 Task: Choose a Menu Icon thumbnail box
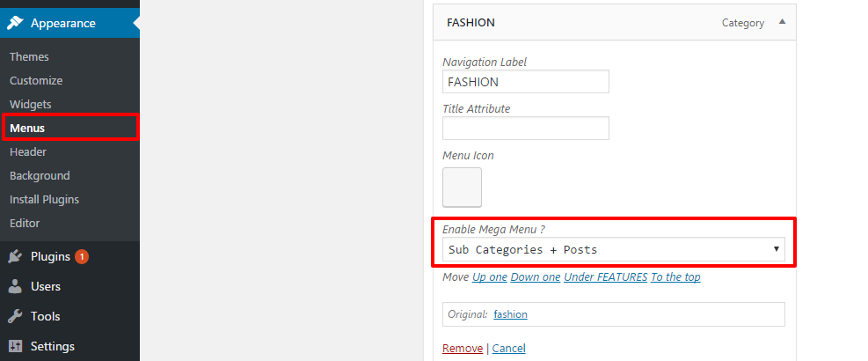tap(463, 188)
